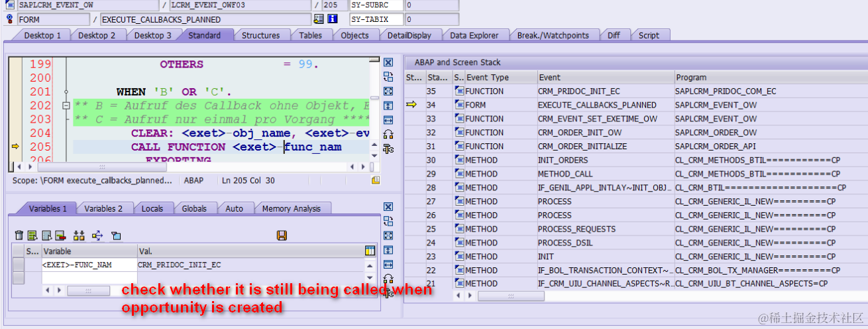Open the DetailDisplay tab
Viewport: 868px width, 329px height.
[x=409, y=35]
